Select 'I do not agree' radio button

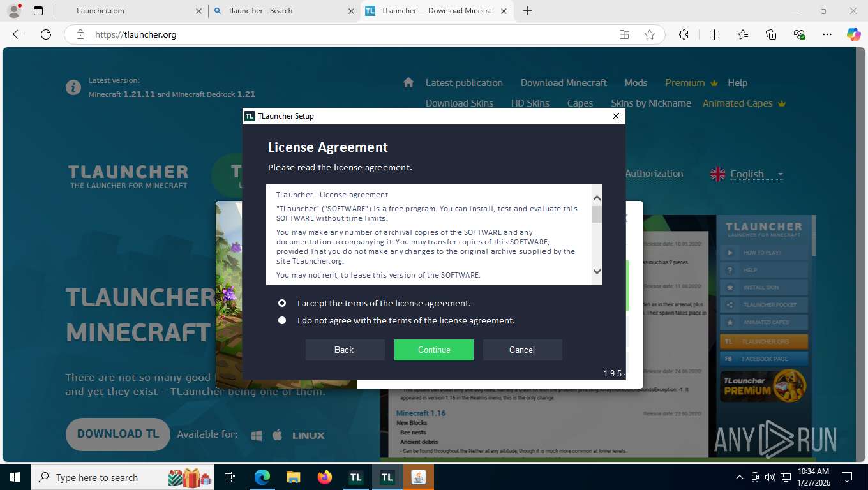(282, 320)
